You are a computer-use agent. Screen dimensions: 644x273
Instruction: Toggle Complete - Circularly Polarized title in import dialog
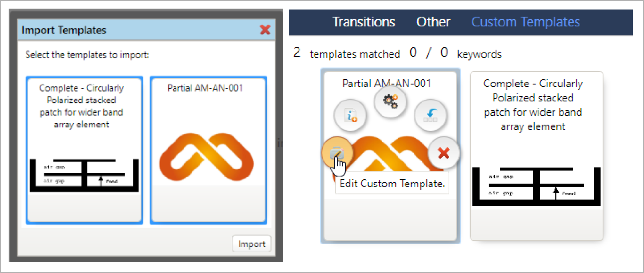[x=81, y=106]
